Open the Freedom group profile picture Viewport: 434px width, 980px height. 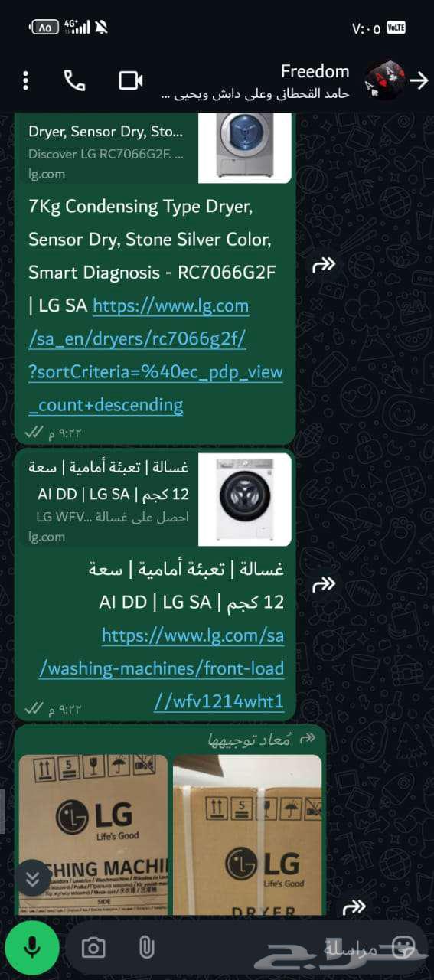(384, 80)
